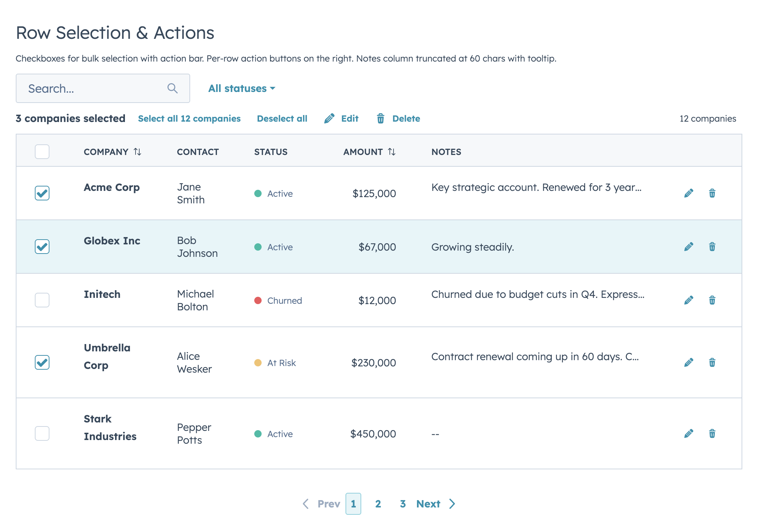Uncheck the Umbrella Corp checkbox
Screen dimensions: 765x532
pos(42,362)
